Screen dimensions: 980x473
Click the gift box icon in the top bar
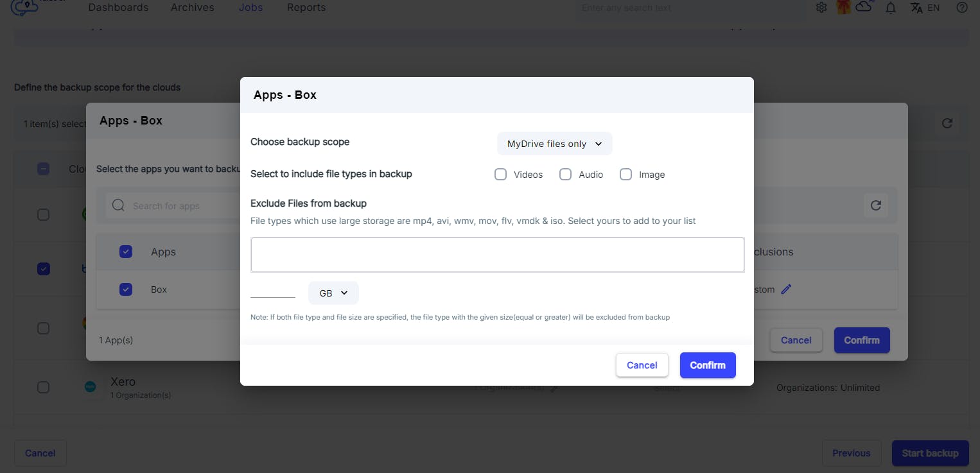[843, 8]
